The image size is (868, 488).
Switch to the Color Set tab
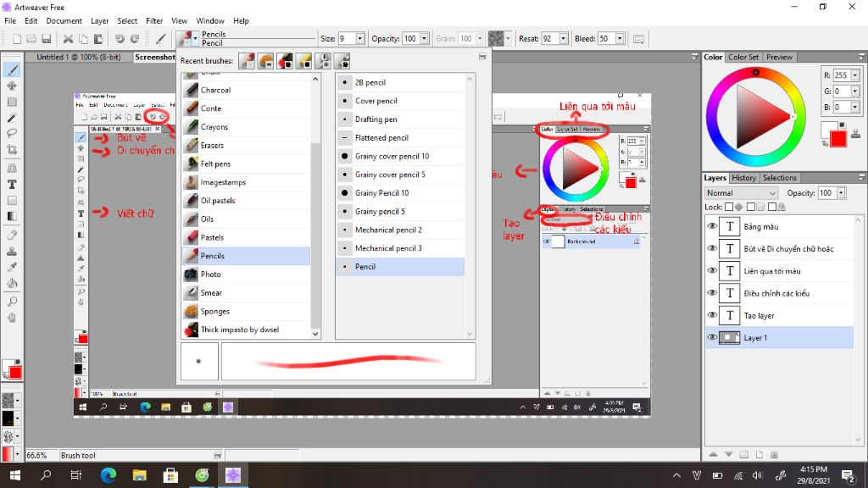pyautogui.click(x=743, y=57)
